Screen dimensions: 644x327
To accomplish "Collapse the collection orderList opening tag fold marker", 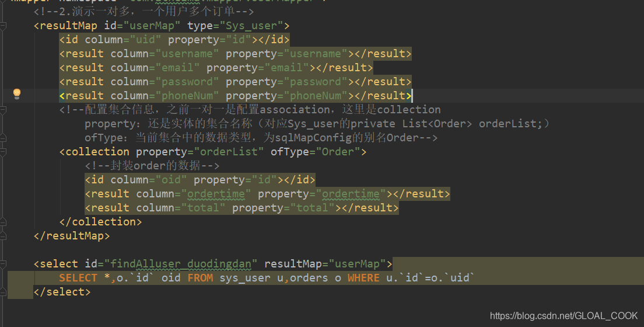I will click(x=3, y=152).
